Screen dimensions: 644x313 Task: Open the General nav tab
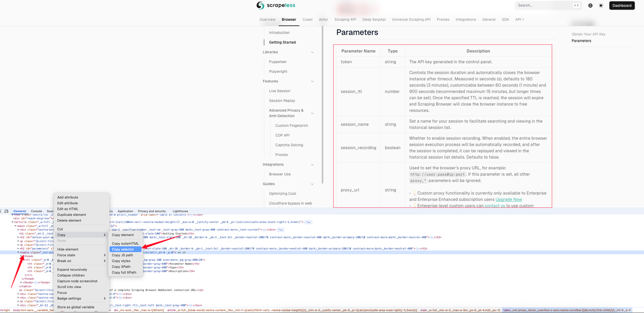tap(489, 20)
